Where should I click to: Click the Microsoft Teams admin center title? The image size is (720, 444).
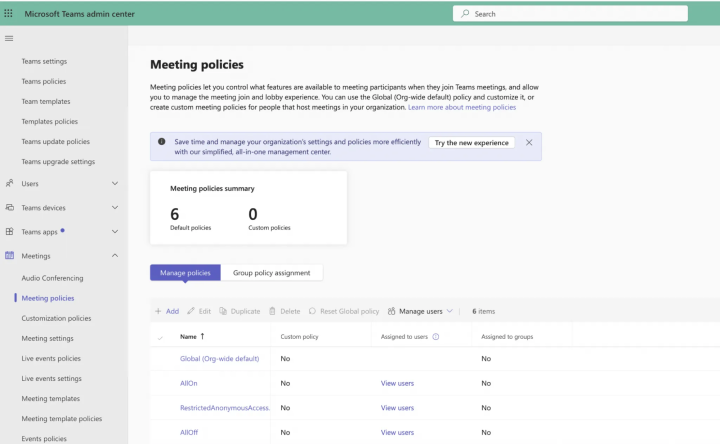point(79,14)
